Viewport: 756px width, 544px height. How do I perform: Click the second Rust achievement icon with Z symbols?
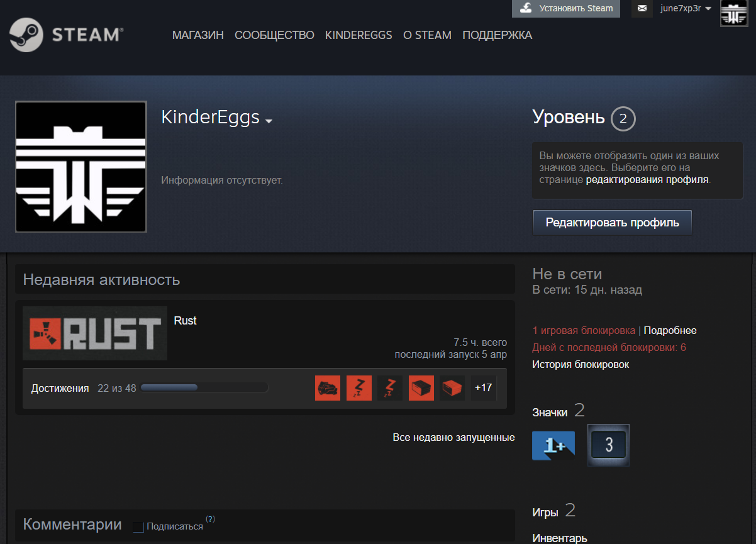coord(359,388)
